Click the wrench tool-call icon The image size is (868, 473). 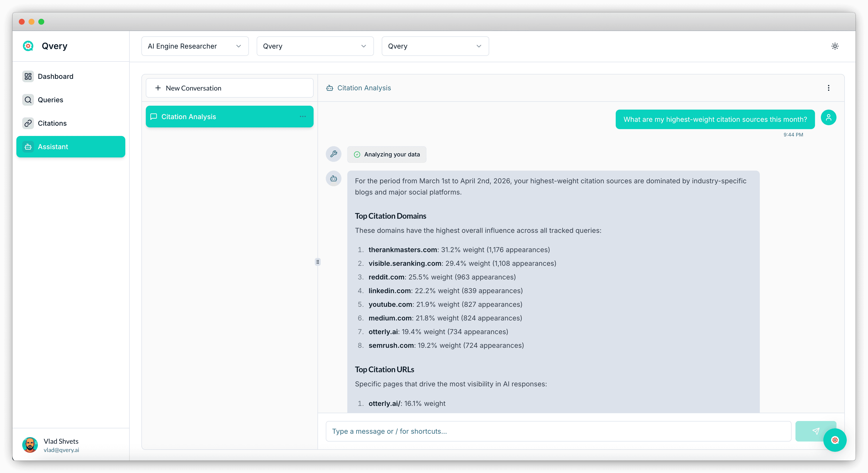(334, 154)
